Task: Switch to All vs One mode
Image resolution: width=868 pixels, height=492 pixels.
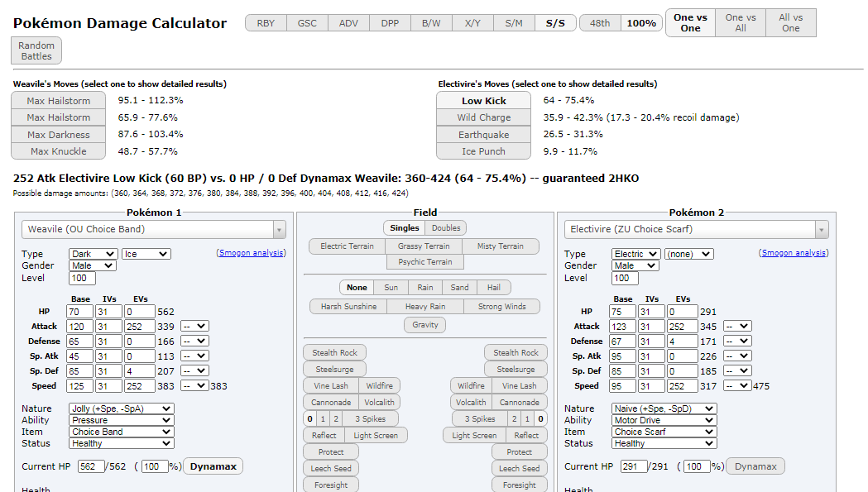Action: click(x=790, y=22)
